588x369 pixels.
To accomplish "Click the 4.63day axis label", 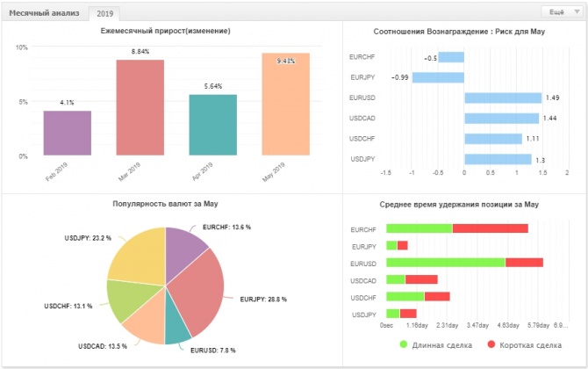I will coord(508,325).
